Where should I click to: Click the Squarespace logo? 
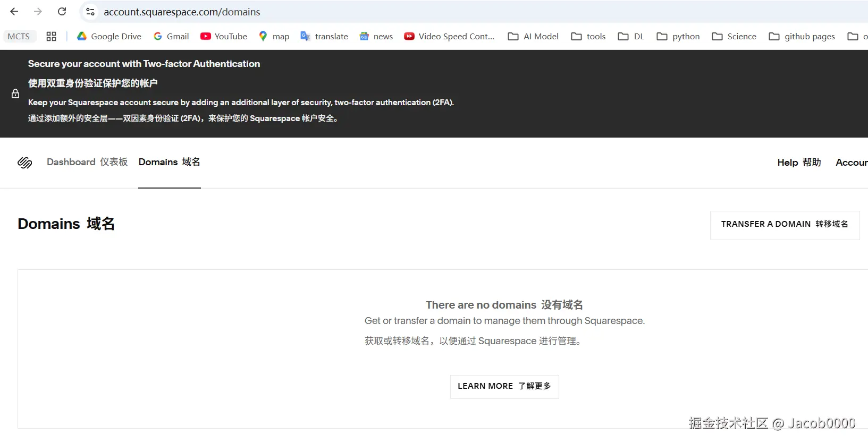tap(25, 163)
